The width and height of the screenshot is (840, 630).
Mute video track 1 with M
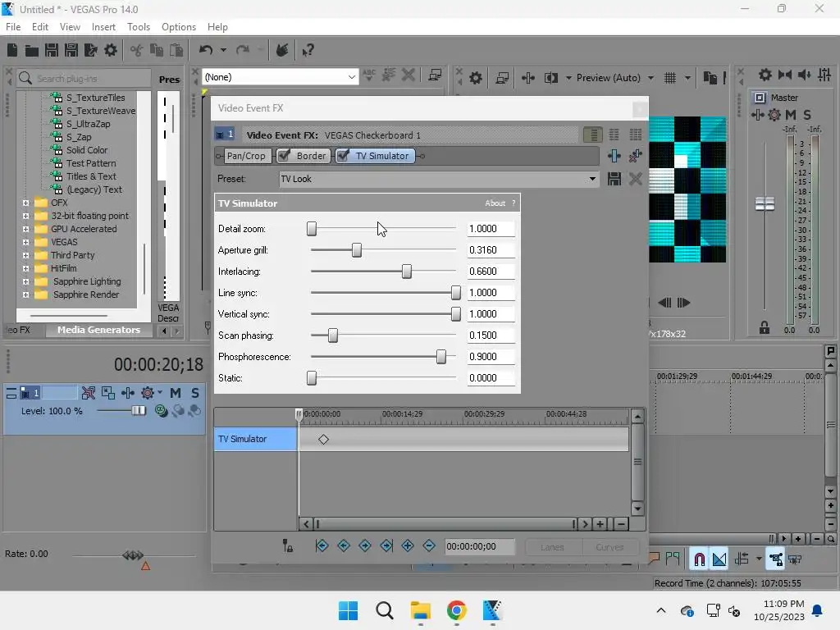point(176,393)
